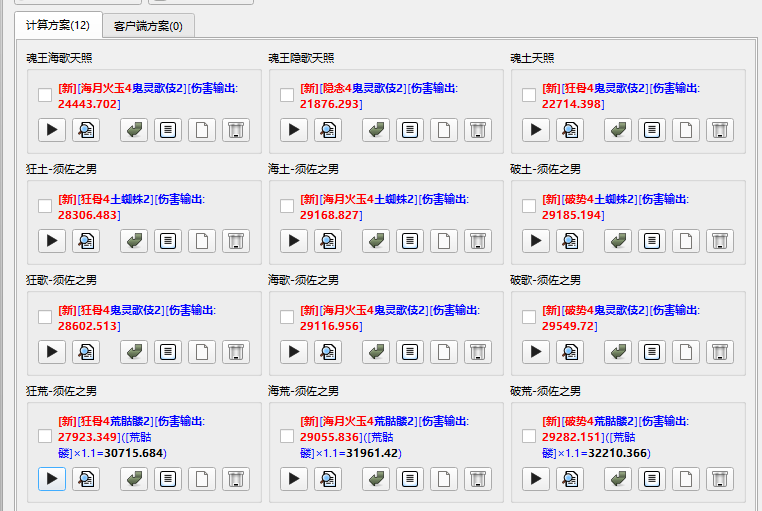The width and height of the screenshot is (762, 511).
Task: Select the 狂土-须佐之男 plan checkbox
Action: 45,206
